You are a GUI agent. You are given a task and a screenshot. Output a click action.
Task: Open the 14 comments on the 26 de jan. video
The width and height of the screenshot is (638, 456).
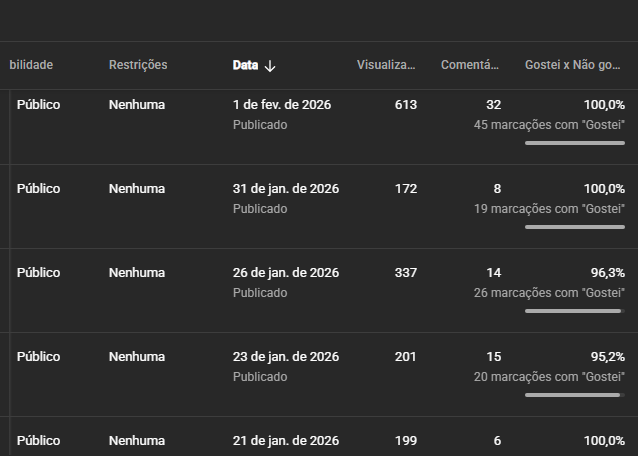pos(493,273)
